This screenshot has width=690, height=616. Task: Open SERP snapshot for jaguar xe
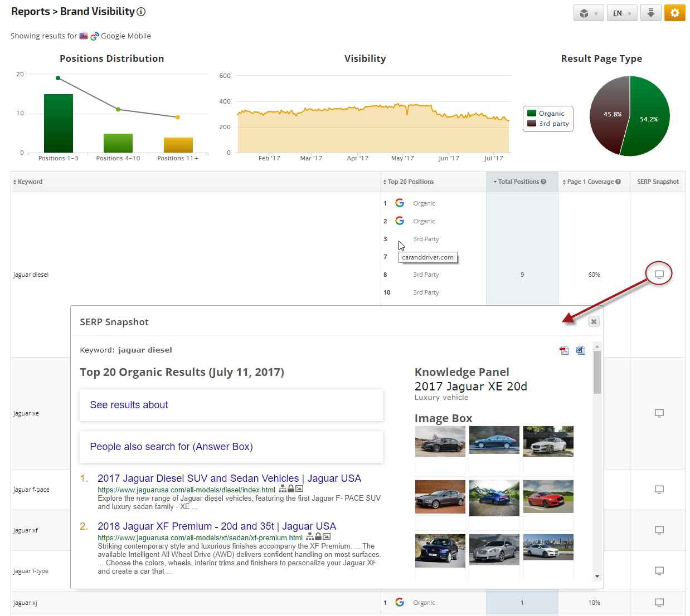click(x=659, y=413)
